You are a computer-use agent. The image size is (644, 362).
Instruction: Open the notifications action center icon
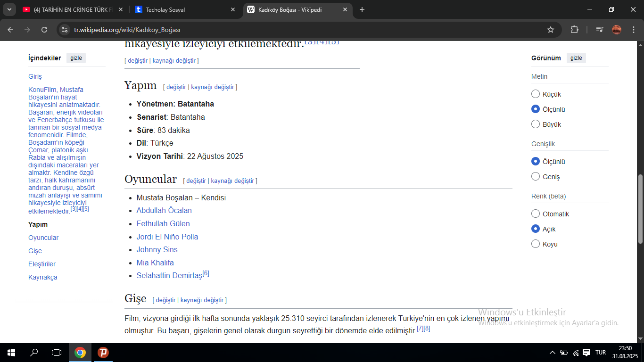586,353
